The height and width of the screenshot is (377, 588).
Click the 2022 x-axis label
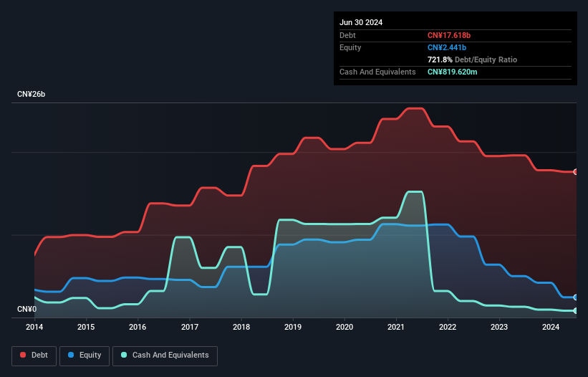[448, 327]
